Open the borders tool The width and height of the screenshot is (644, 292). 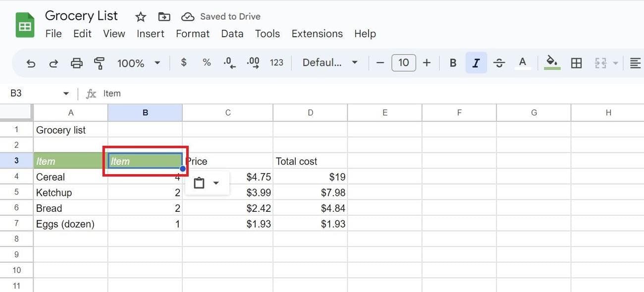(576, 63)
